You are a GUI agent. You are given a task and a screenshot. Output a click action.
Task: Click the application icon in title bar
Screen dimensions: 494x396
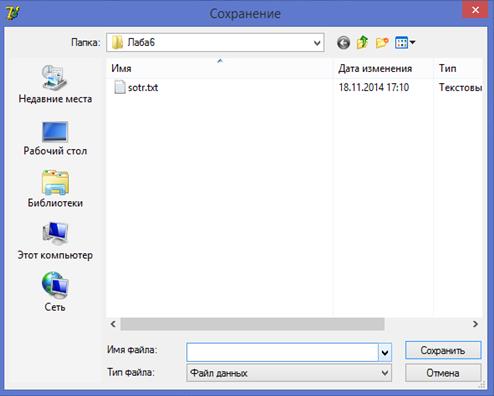click(x=13, y=13)
